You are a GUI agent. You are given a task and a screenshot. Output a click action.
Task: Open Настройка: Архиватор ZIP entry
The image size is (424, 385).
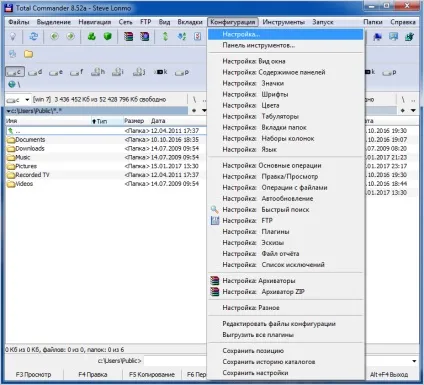point(285,292)
